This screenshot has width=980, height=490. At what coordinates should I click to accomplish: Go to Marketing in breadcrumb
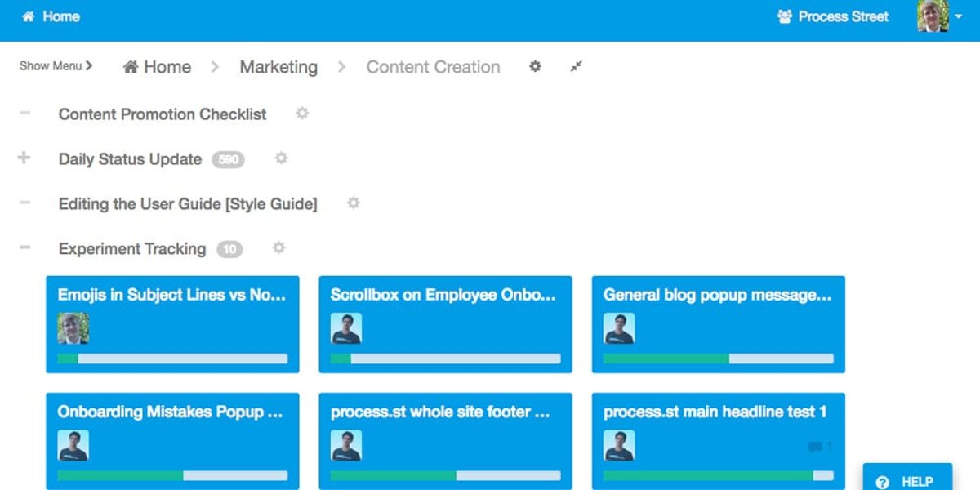[278, 67]
